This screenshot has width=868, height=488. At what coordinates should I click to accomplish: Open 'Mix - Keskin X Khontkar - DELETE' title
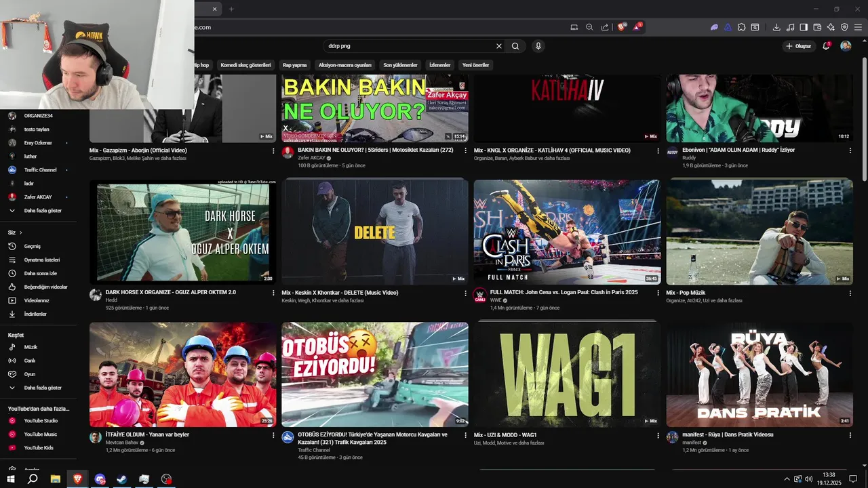point(340,293)
